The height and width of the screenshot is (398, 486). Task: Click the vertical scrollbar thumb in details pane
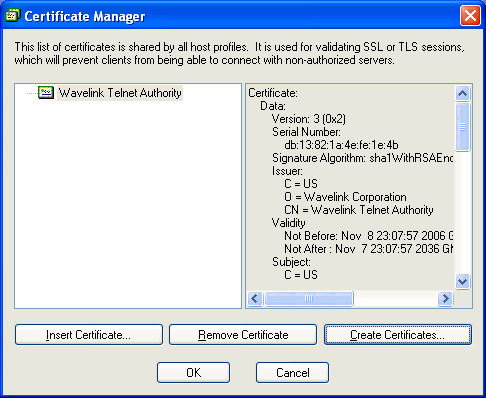pos(462,127)
